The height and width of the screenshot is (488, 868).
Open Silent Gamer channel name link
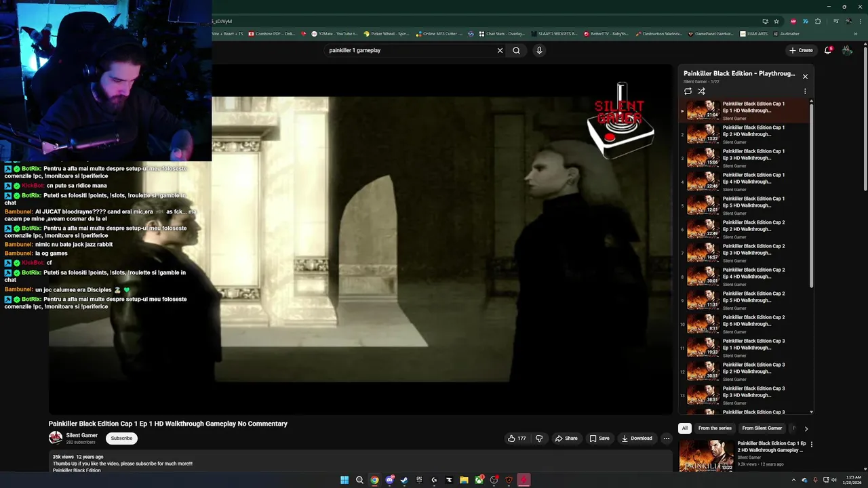82,435
